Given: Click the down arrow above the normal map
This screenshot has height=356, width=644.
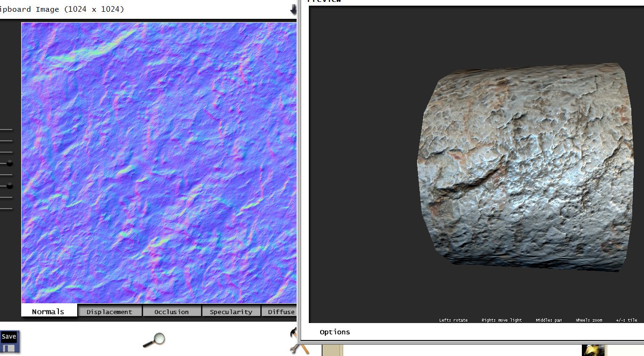Looking at the screenshot, I should [294, 9].
